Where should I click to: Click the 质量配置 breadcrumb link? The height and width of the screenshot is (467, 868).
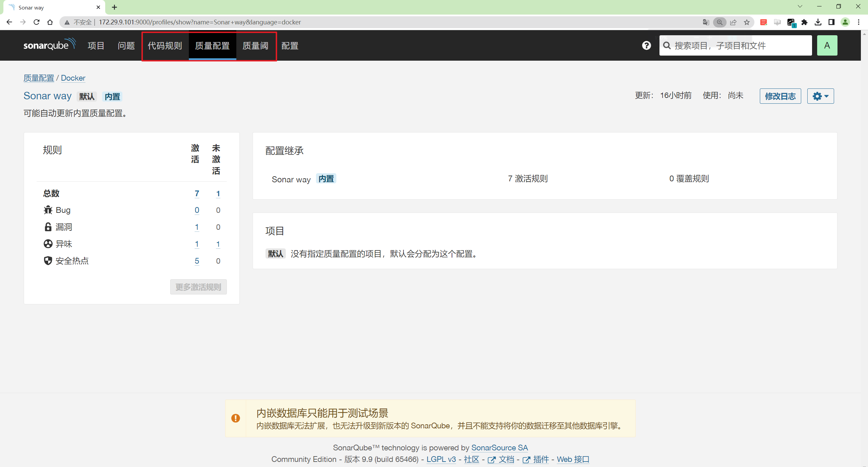tap(39, 78)
